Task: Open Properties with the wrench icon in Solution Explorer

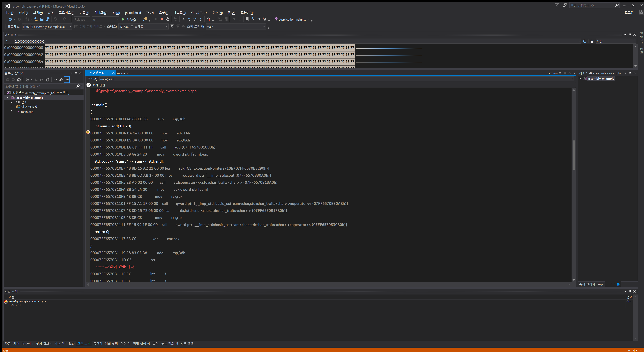Action: (61, 80)
